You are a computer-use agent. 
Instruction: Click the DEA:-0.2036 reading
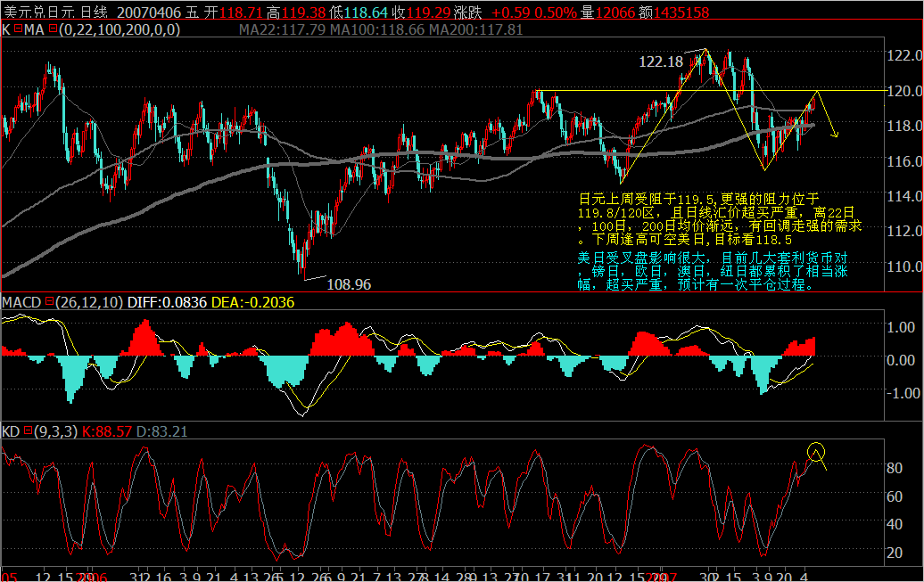[x=252, y=302]
